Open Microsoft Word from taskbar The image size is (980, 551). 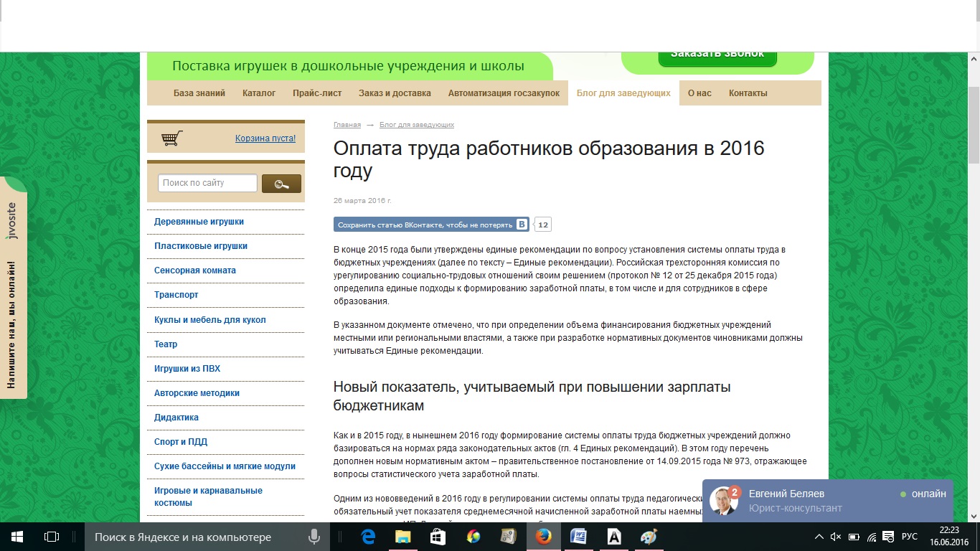coord(578,537)
